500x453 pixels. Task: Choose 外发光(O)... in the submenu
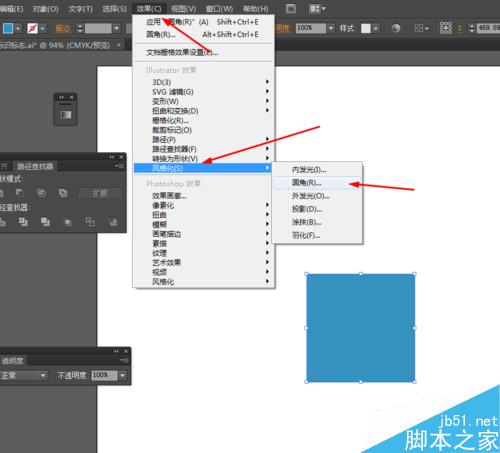click(317, 196)
